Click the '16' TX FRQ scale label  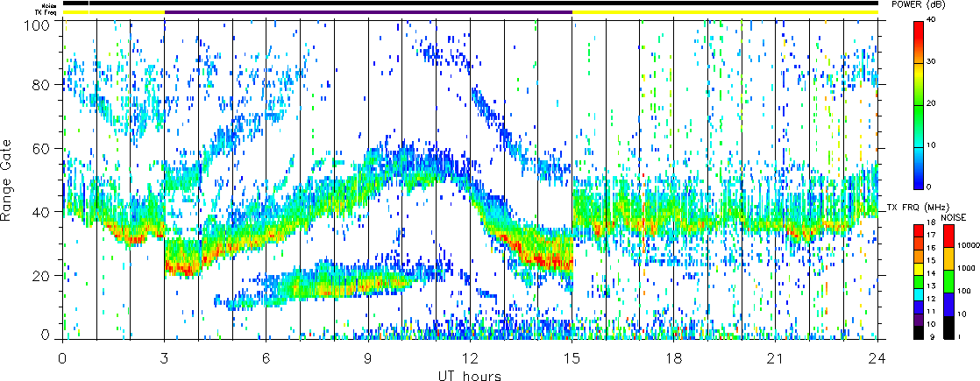931,247
